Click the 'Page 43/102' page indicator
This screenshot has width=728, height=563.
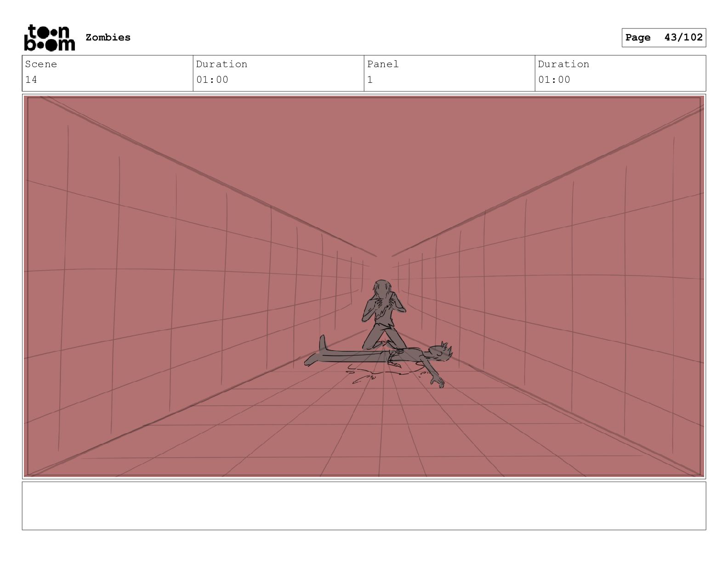(664, 38)
